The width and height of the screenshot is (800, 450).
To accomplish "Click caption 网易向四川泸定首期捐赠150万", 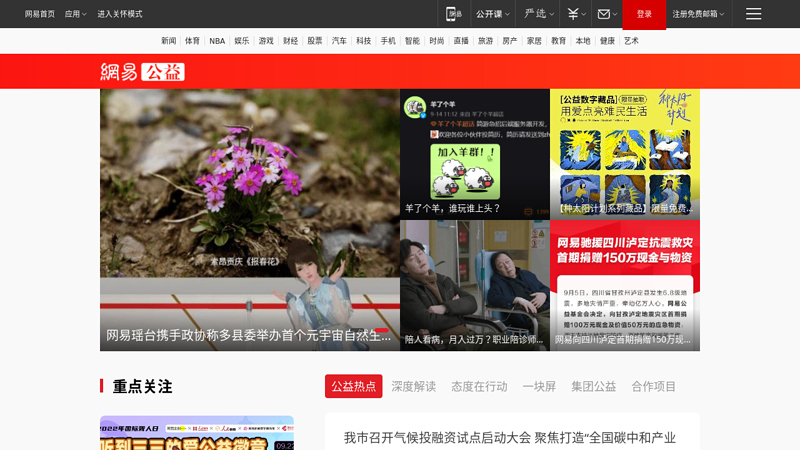I will 623,339.
